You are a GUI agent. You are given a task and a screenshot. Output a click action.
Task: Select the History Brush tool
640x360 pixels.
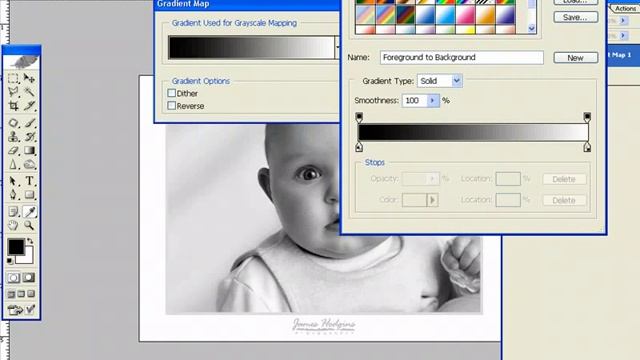(29, 137)
